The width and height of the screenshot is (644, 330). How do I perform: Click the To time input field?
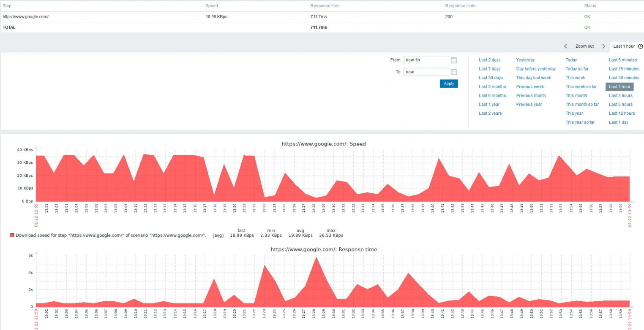[426, 72]
